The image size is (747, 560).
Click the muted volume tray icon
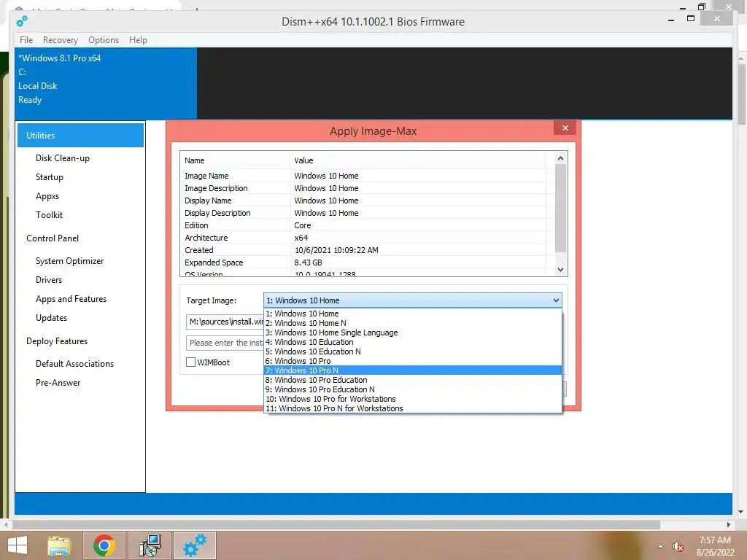[678, 546]
